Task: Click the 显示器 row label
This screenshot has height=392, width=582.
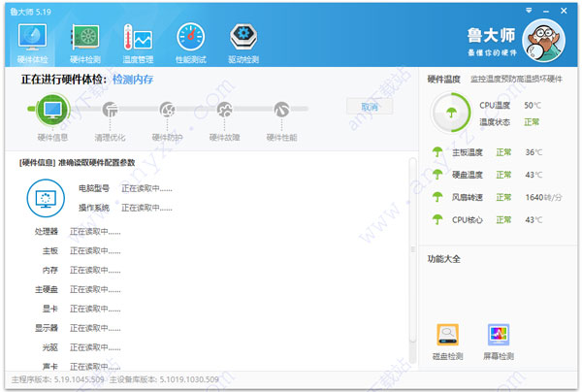Action: (x=47, y=328)
